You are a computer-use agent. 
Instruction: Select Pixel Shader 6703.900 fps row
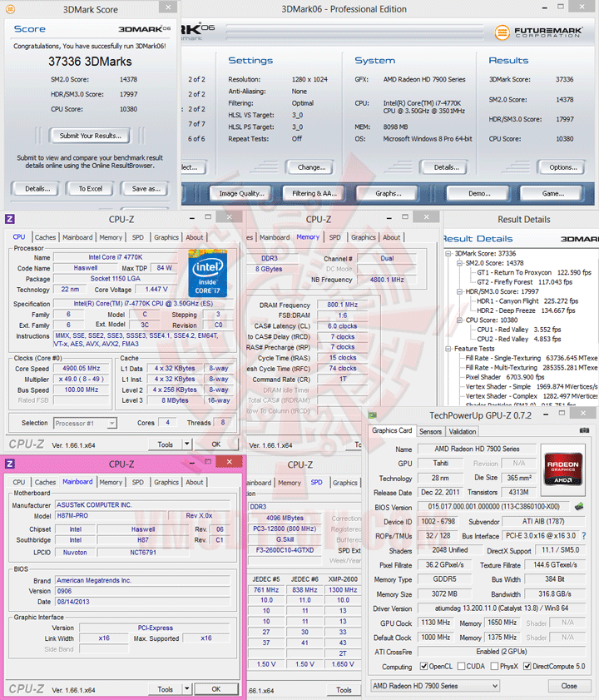(x=505, y=377)
